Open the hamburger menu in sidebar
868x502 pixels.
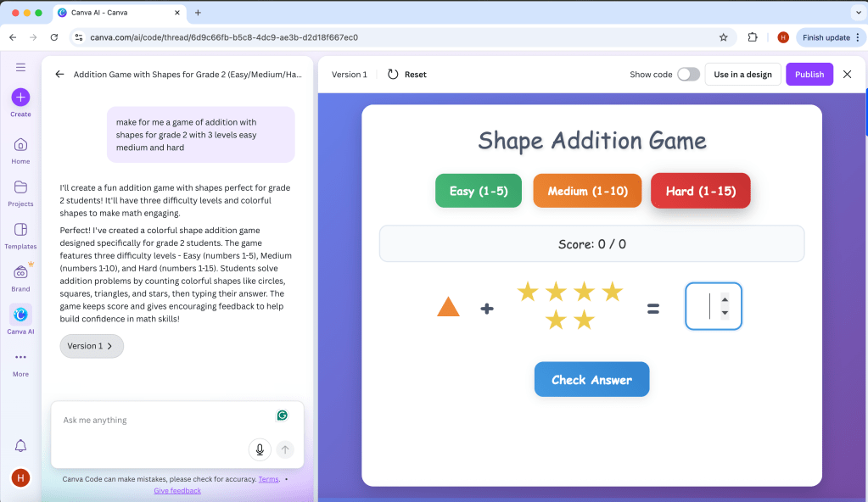point(20,67)
